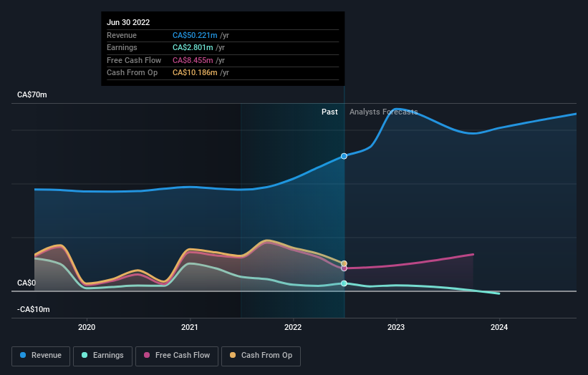Click the -CA$10m y-axis label
The width and height of the screenshot is (588, 375).
point(34,309)
